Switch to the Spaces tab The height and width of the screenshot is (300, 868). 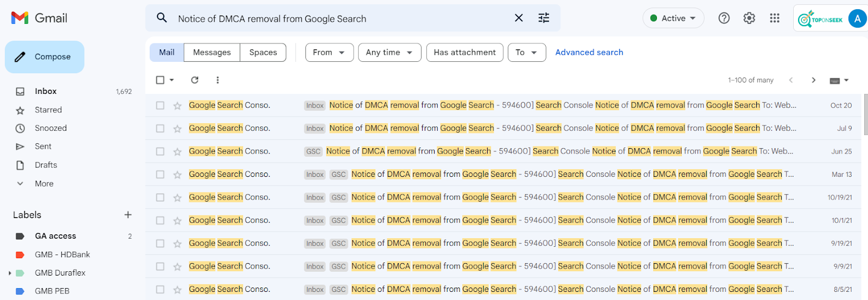[x=263, y=53]
